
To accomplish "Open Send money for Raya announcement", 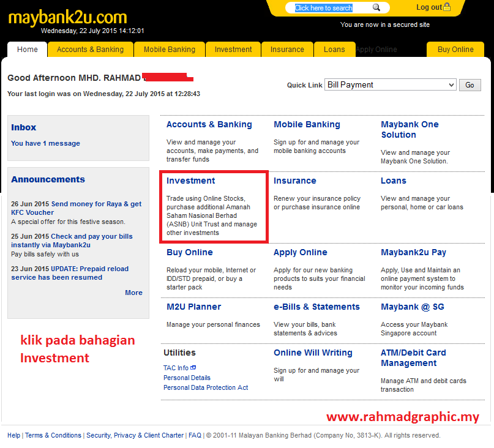I will tap(77, 208).
